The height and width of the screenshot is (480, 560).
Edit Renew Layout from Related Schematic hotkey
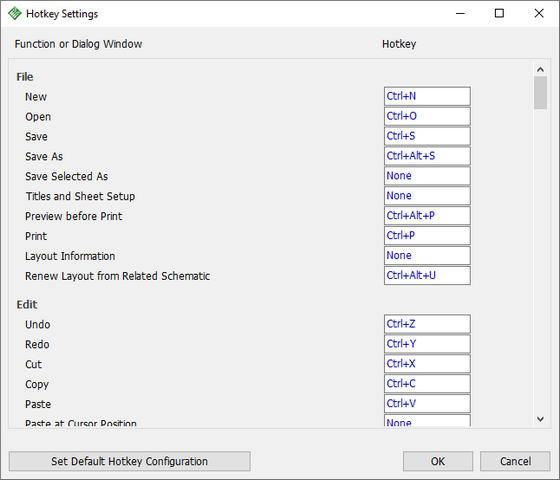tap(427, 275)
